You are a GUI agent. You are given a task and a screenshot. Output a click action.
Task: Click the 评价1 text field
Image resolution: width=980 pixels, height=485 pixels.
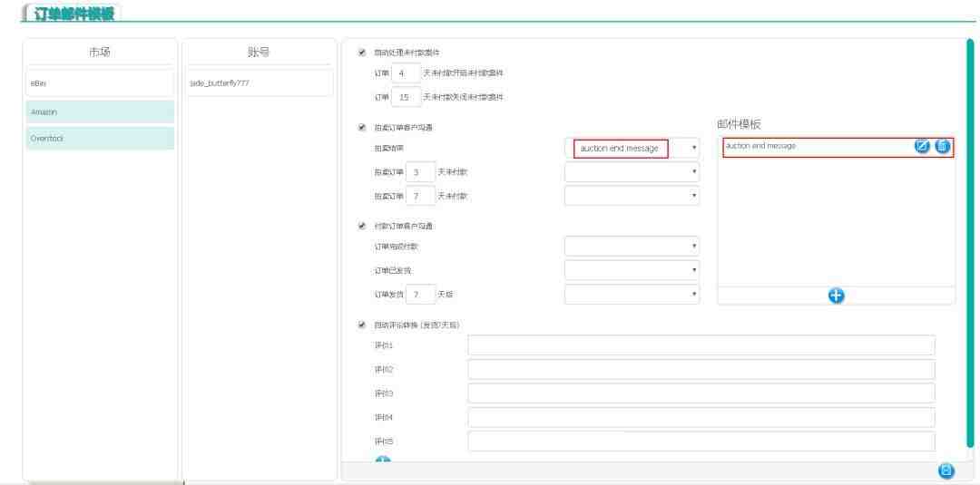(x=701, y=345)
